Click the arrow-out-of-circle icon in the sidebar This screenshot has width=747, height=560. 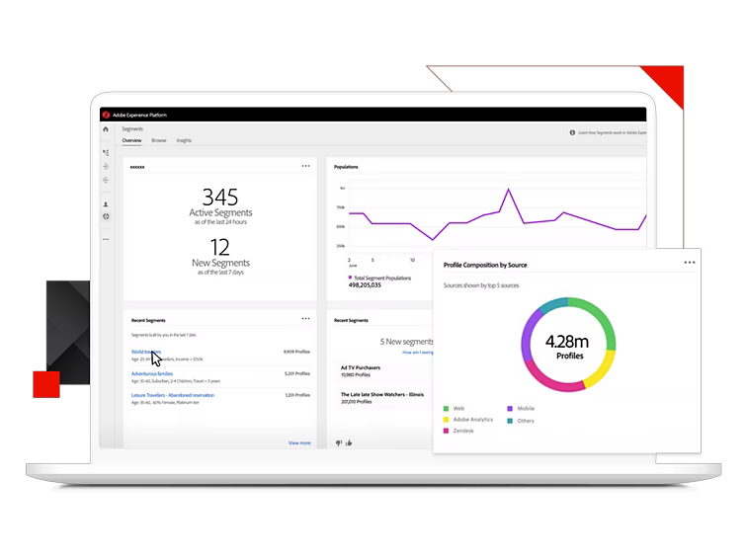pos(106,180)
